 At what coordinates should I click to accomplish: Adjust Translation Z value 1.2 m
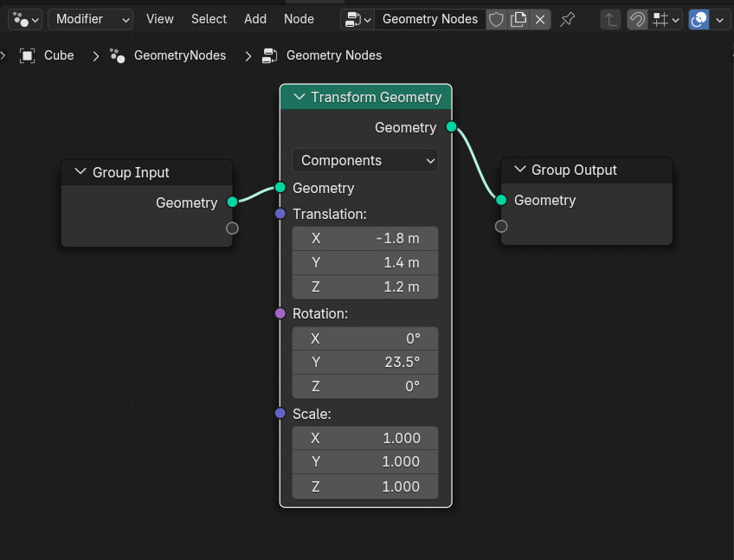pyautogui.click(x=365, y=286)
